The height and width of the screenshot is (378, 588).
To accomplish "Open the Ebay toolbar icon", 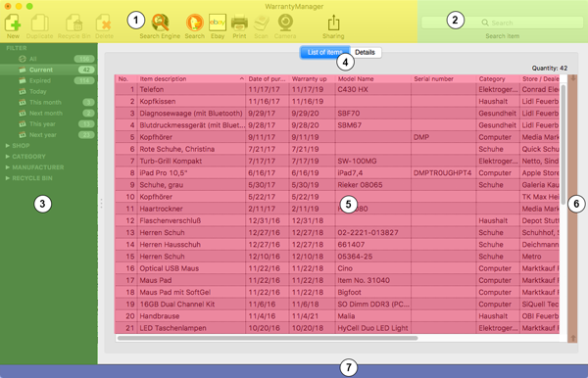I will [x=218, y=23].
